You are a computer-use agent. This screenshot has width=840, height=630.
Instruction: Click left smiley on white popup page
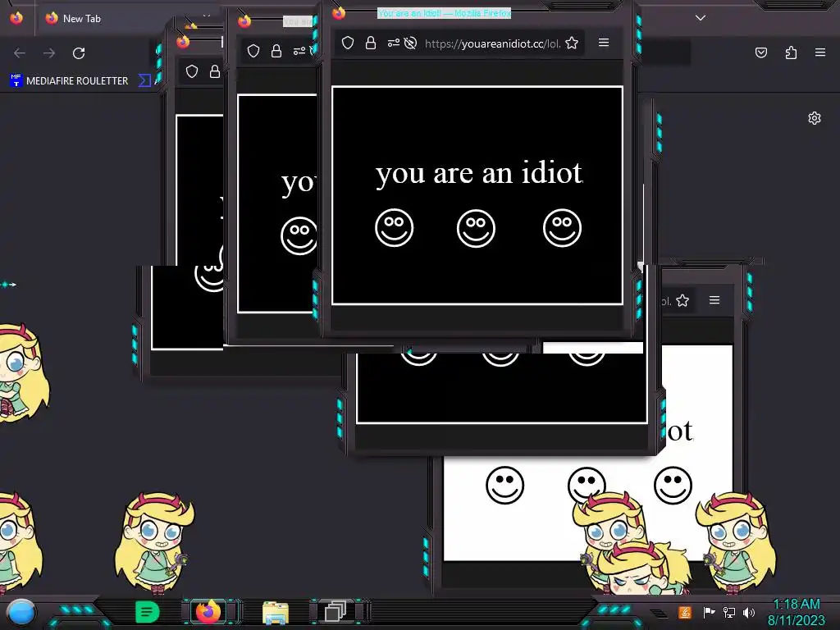(x=504, y=485)
